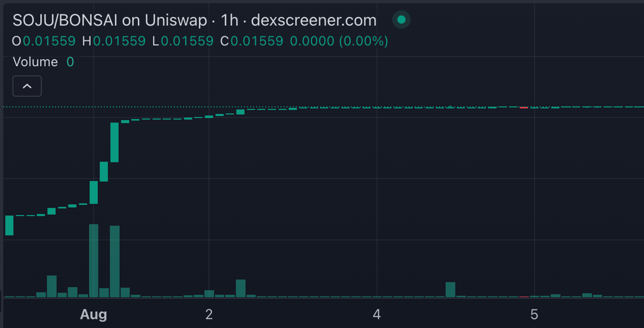The height and width of the screenshot is (328, 644).
Task: Click the tallest volume bar near Aug
Action: coord(94,261)
